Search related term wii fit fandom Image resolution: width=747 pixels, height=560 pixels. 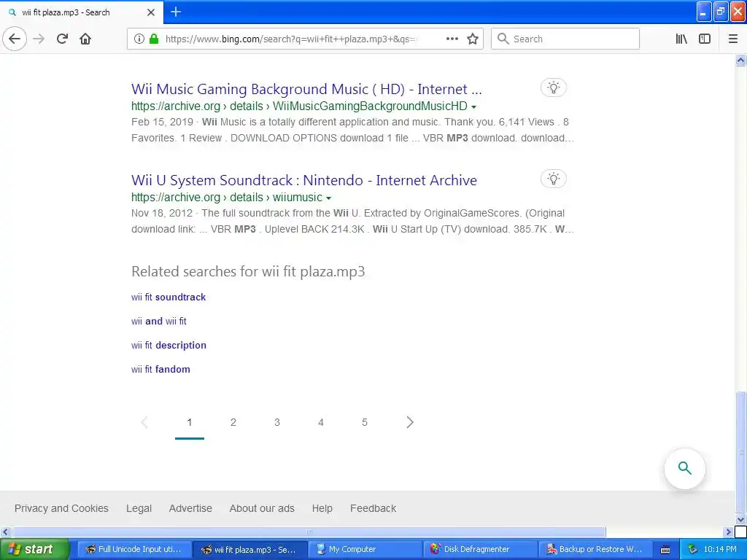tap(160, 370)
